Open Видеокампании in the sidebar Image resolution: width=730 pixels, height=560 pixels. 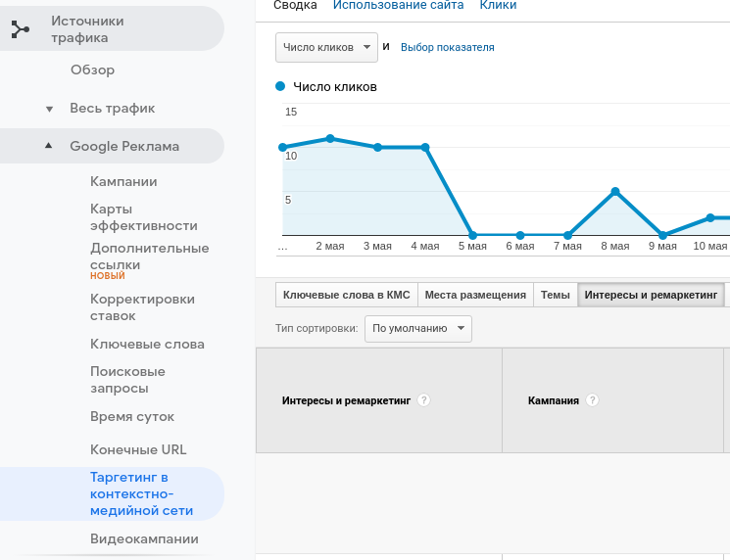click(144, 538)
